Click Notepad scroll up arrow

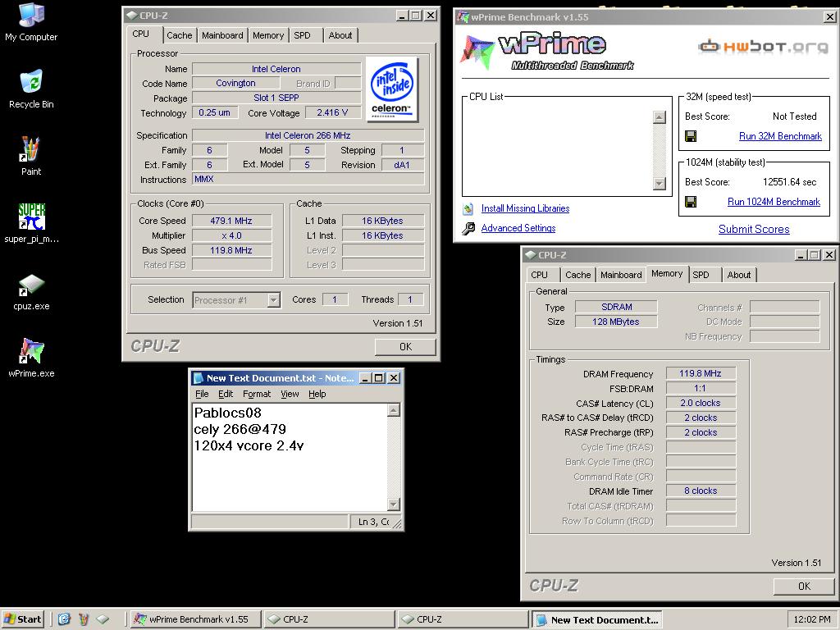click(394, 410)
